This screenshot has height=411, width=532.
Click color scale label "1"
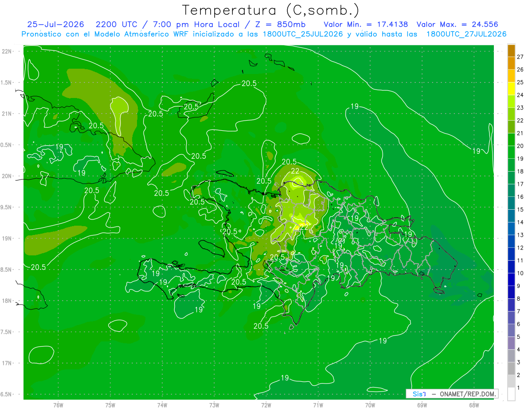pyautogui.click(x=519, y=388)
